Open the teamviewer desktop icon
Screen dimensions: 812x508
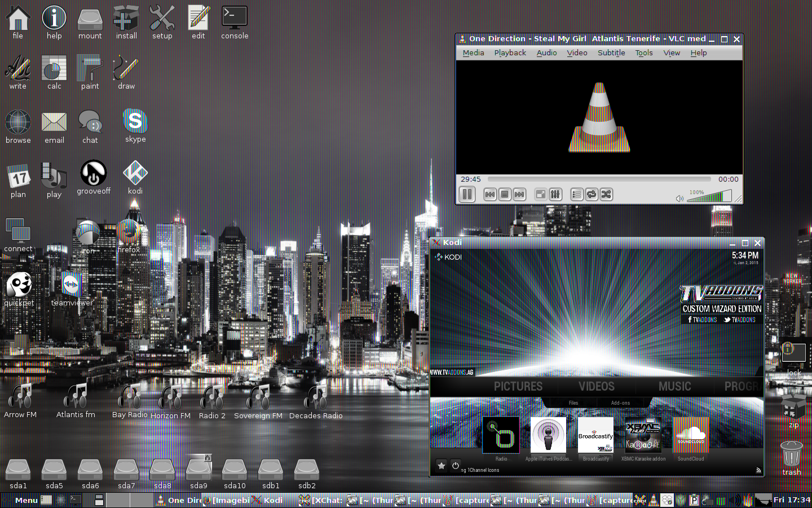[72, 289]
